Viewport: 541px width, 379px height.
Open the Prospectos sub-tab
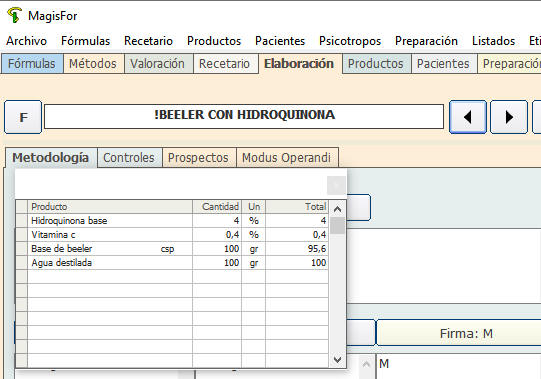pos(198,158)
